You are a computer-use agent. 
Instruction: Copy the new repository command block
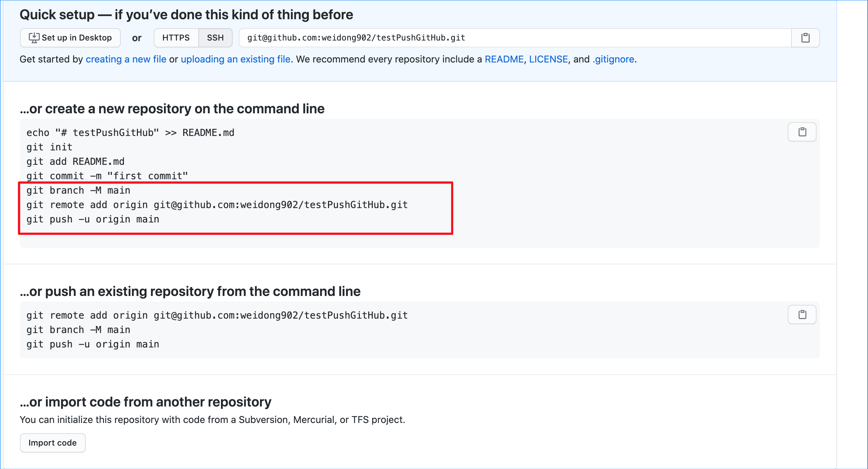[802, 132]
